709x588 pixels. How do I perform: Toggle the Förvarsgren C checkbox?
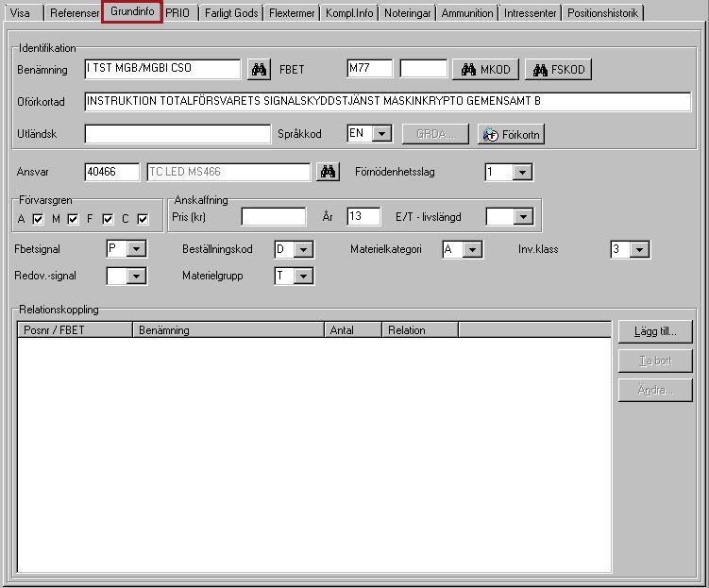143,219
